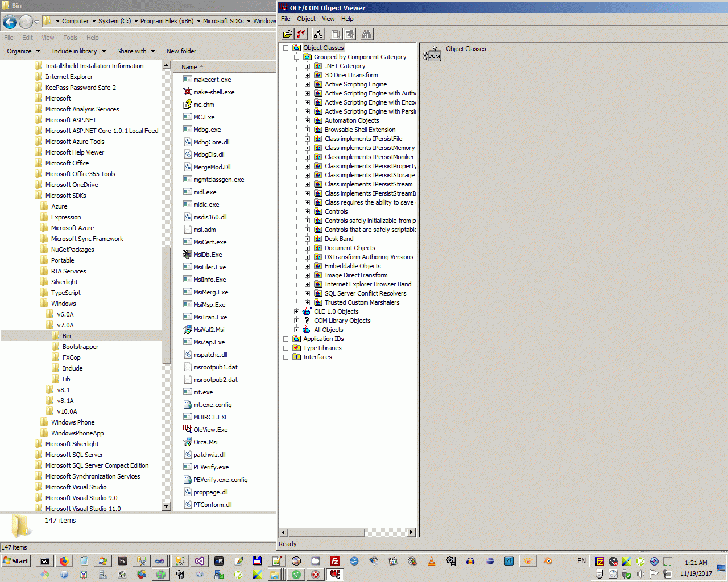This screenshot has width=728, height=582.
Task: Click the taskbar clock showing 1:21 AM
Action: coord(696,563)
